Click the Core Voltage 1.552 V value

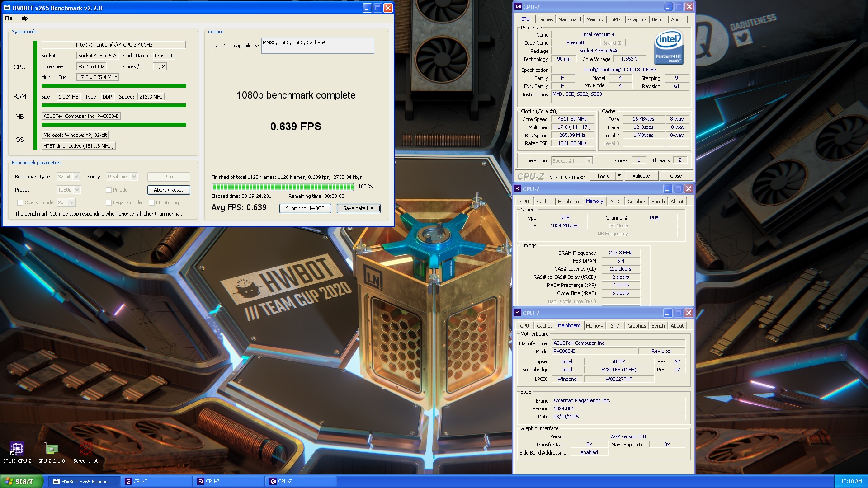click(x=629, y=59)
